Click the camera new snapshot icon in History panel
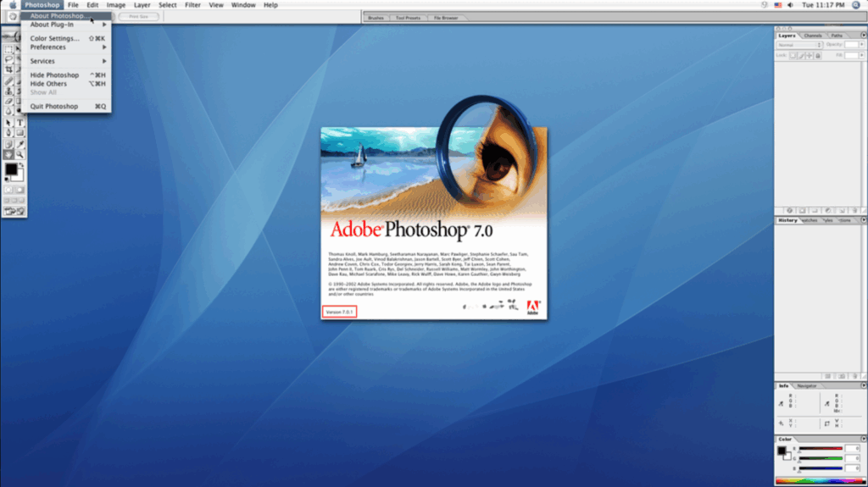868x487 pixels. (842, 376)
